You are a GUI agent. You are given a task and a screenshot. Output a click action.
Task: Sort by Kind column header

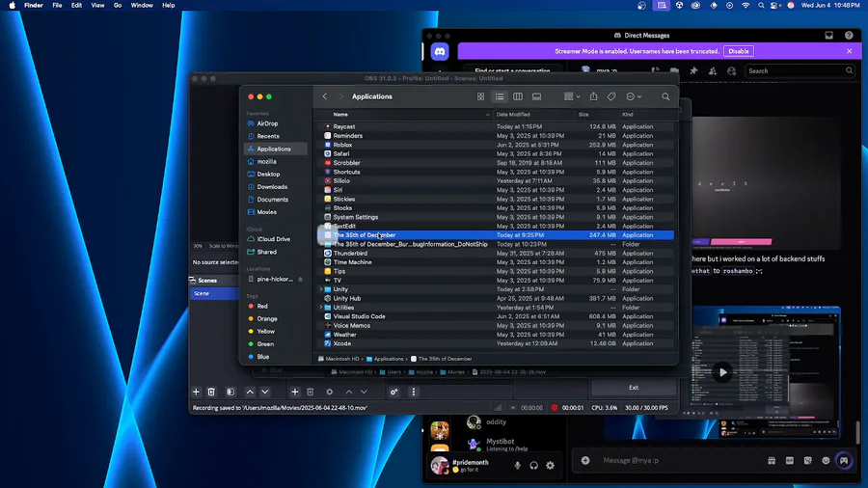click(x=627, y=115)
